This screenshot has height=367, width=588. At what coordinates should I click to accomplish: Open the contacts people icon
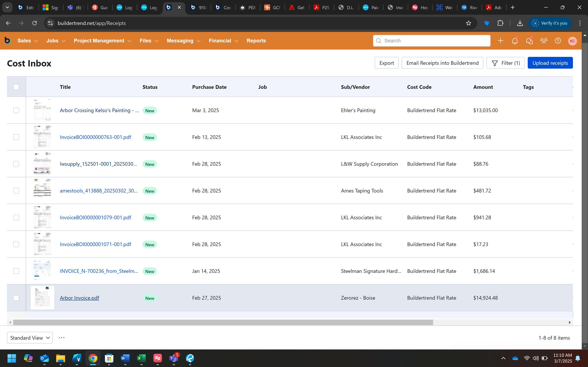[x=544, y=41]
